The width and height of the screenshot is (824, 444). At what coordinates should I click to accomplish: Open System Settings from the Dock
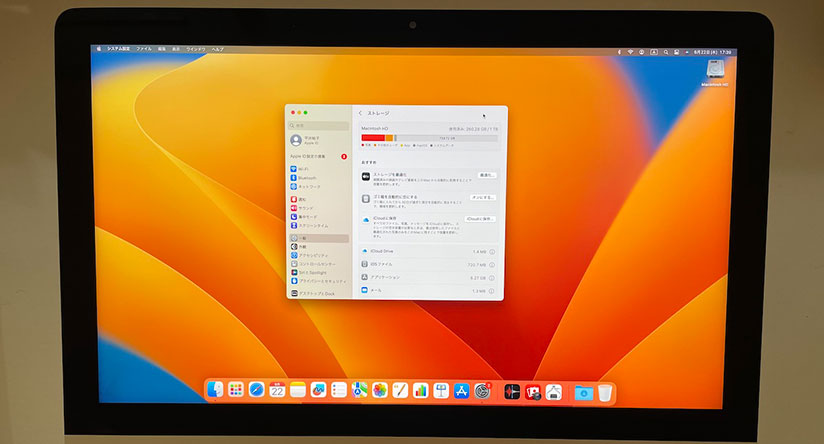pos(482,390)
